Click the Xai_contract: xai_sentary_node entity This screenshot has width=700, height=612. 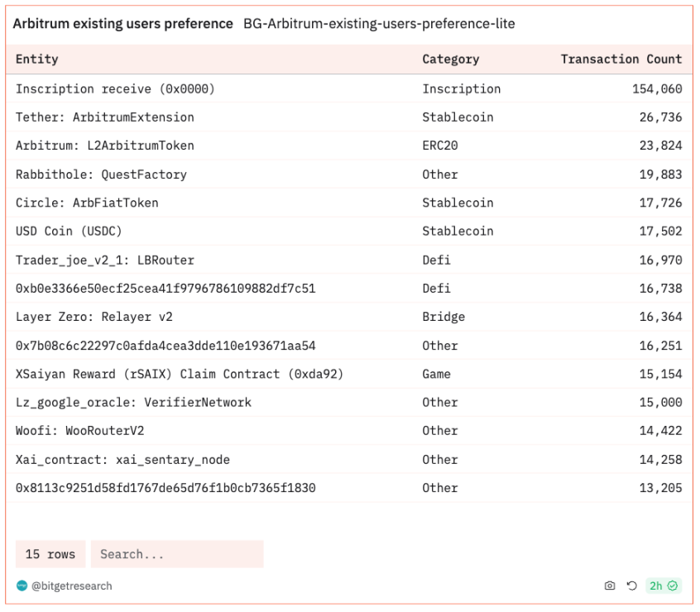(x=122, y=459)
